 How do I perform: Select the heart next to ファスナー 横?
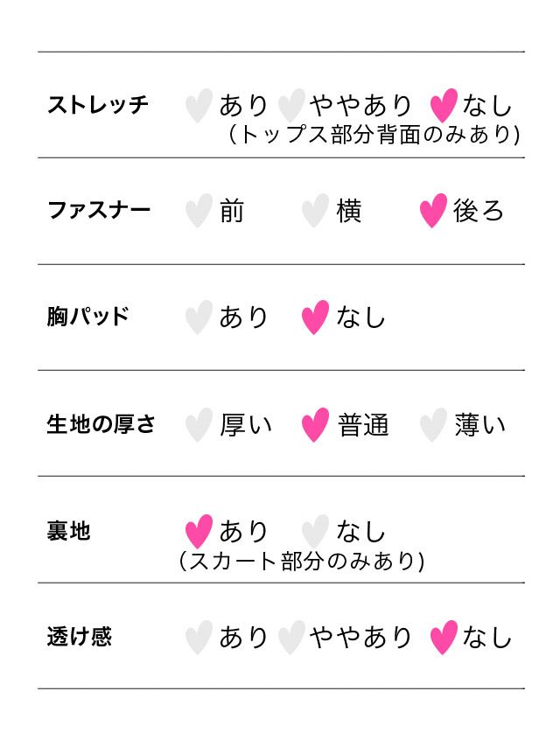tap(315, 211)
